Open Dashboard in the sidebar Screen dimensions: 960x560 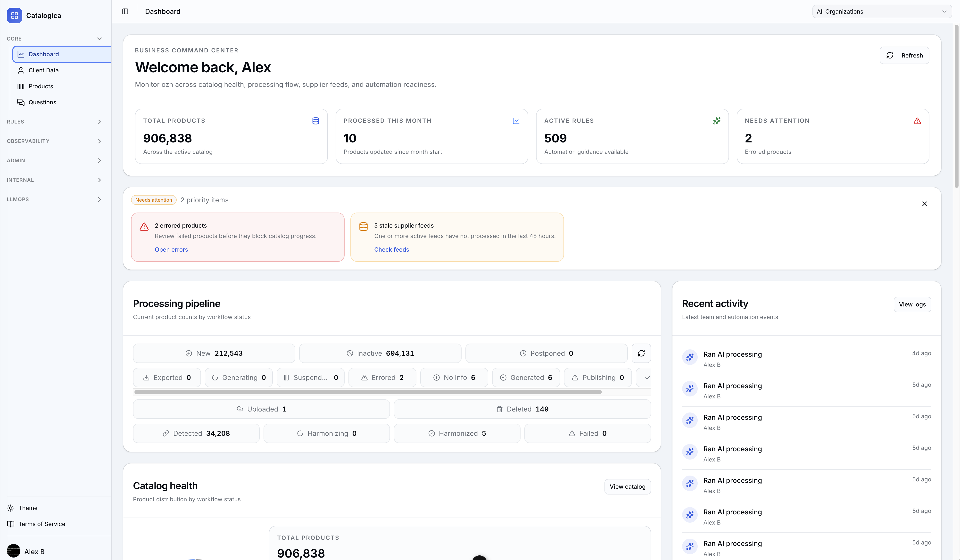tap(62, 54)
